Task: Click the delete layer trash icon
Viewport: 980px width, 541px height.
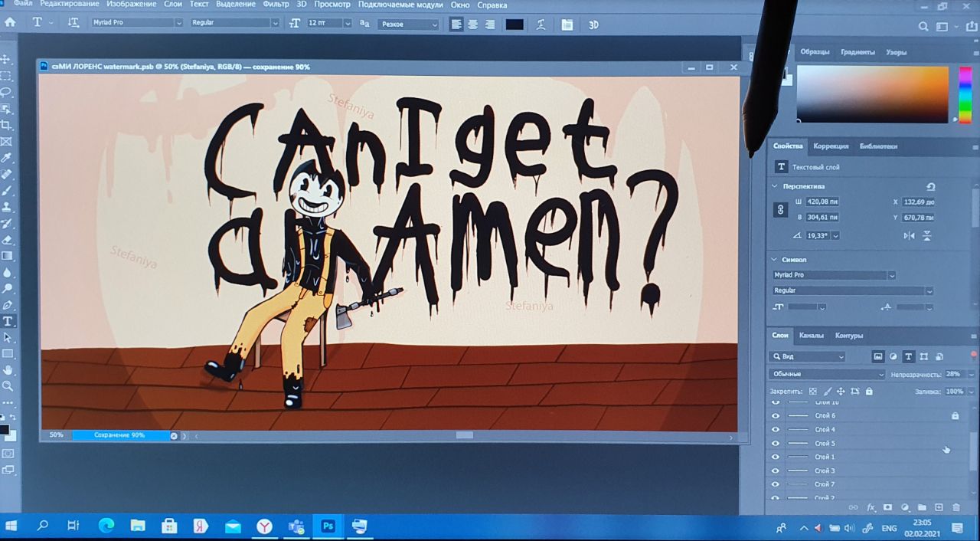Action: (x=955, y=507)
